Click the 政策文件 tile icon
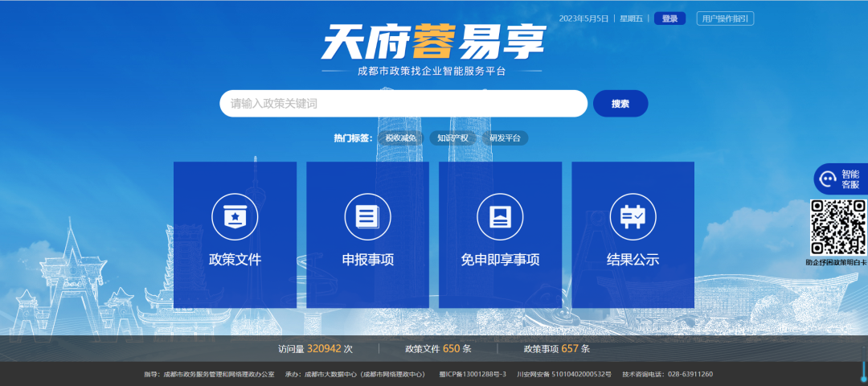 [x=235, y=216]
